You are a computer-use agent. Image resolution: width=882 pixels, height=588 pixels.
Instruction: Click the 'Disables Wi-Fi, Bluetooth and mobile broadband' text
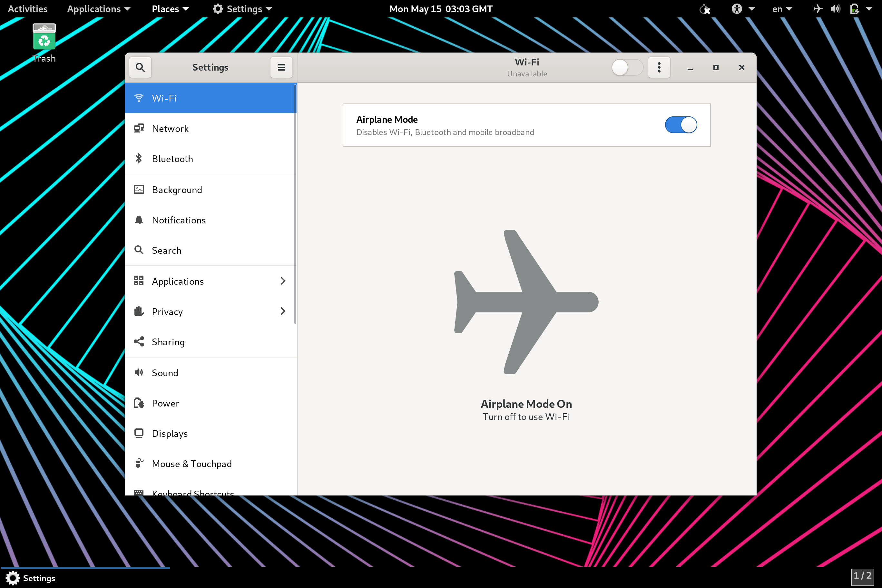tap(445, 132)
